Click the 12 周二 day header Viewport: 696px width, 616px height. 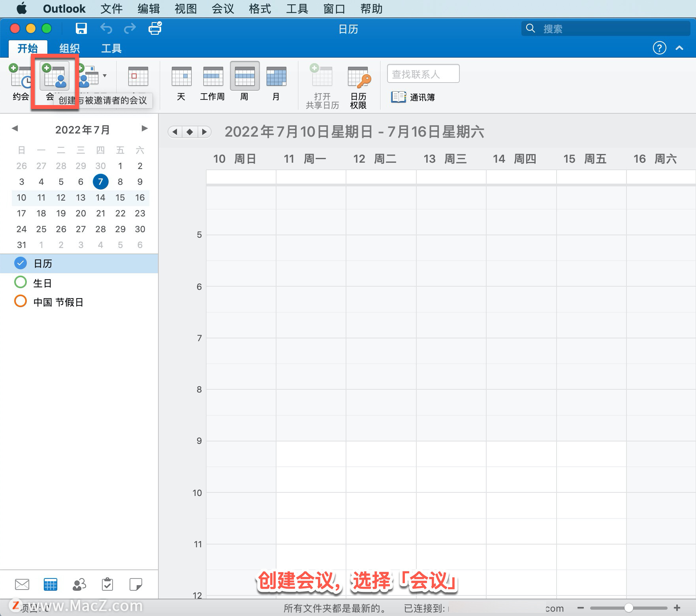click(x=374, y=159)
